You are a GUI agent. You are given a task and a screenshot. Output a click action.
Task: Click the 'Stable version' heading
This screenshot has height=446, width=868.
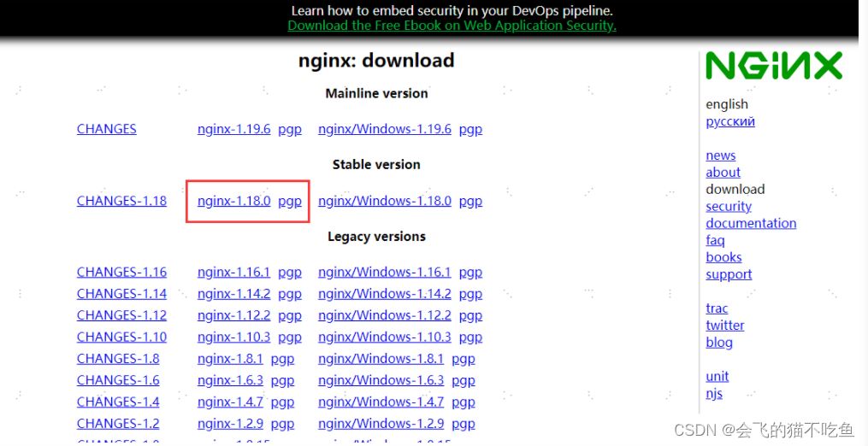tap(376, 164)
